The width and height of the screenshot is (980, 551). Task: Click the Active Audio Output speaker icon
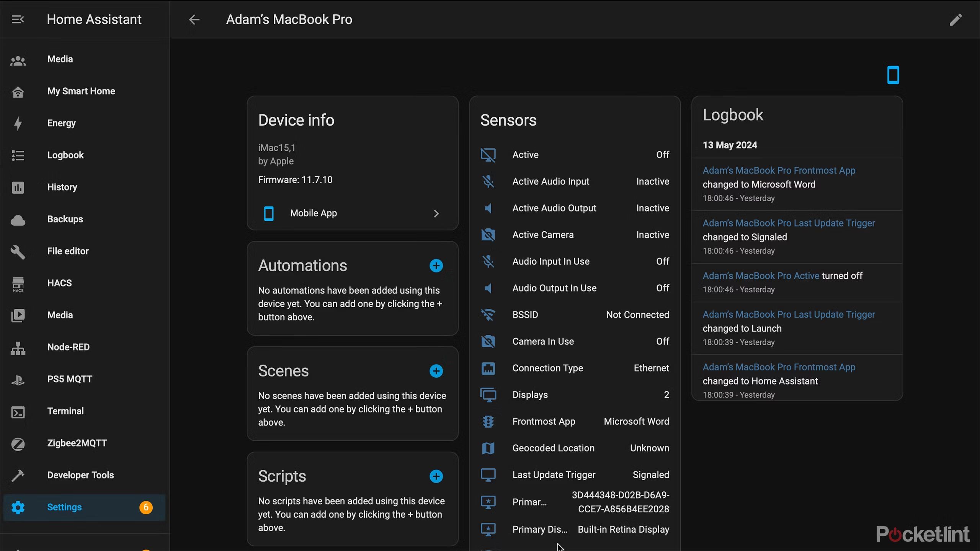click(488, 209)
